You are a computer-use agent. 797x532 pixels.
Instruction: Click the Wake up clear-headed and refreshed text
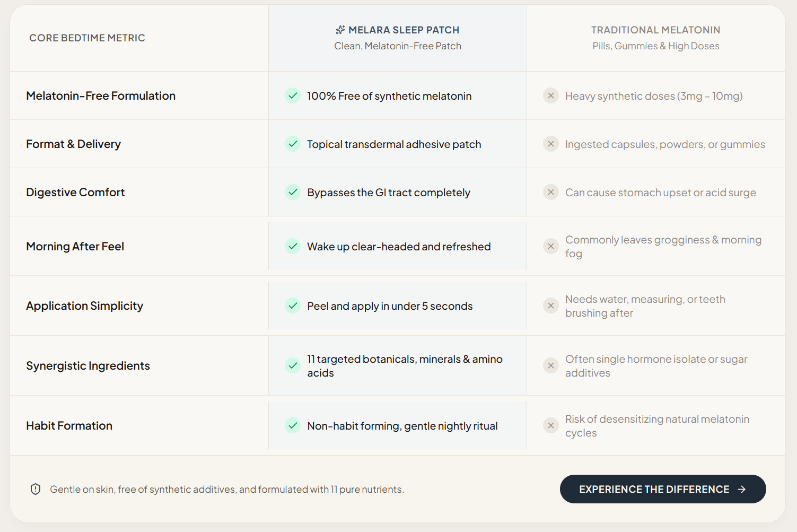399,247
